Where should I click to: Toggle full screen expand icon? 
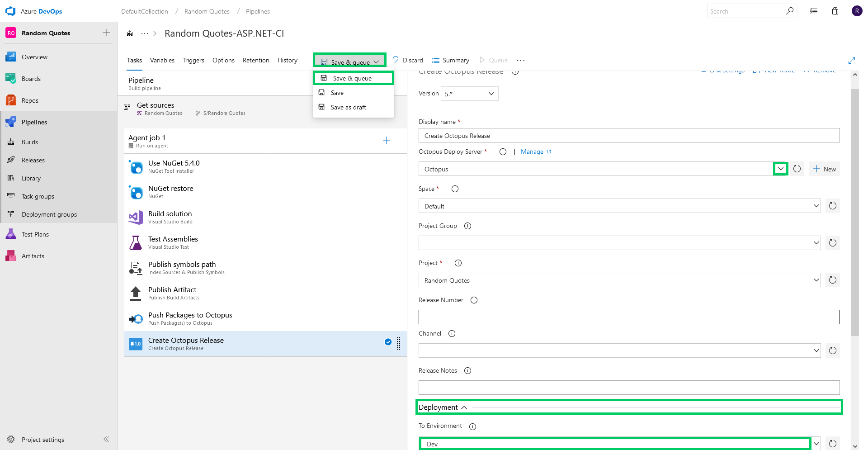852,61
